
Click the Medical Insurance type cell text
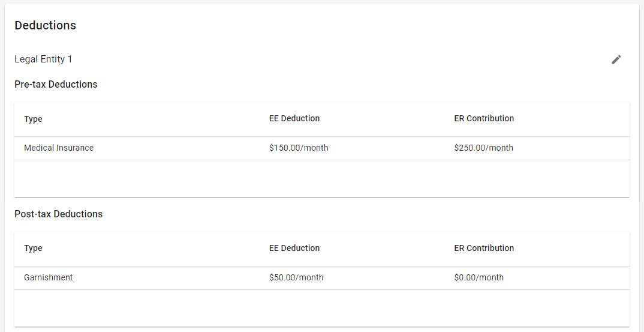[59, 148]
